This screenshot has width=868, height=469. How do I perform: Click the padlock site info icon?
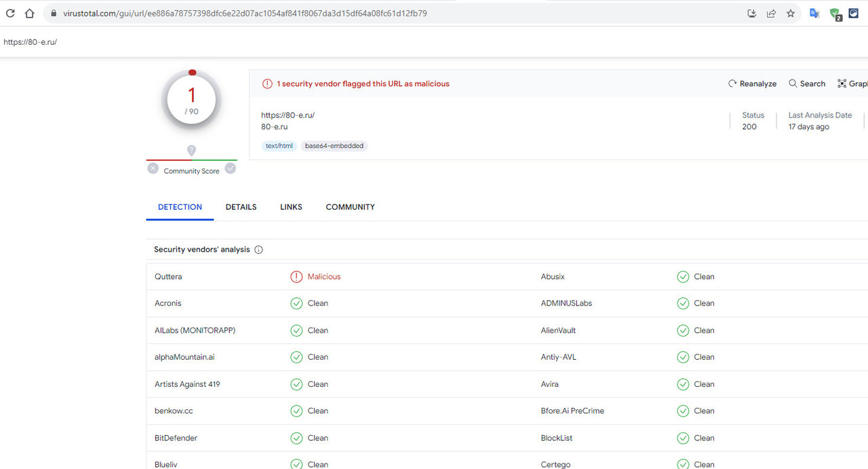pos(54,13)
